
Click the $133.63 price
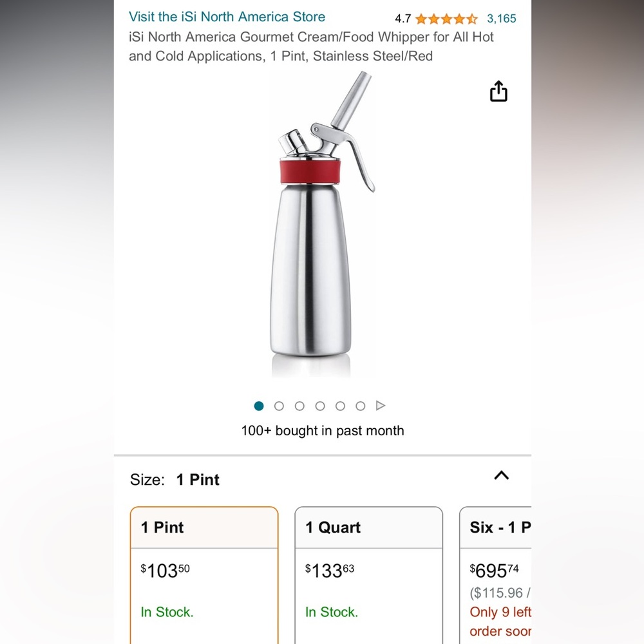pos(330,571)
